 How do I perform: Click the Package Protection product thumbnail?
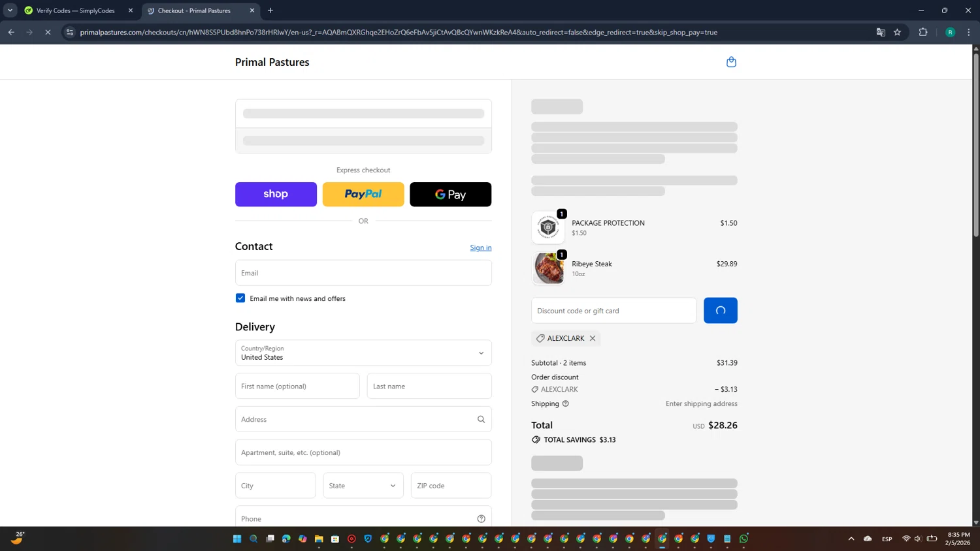[549, 227]
